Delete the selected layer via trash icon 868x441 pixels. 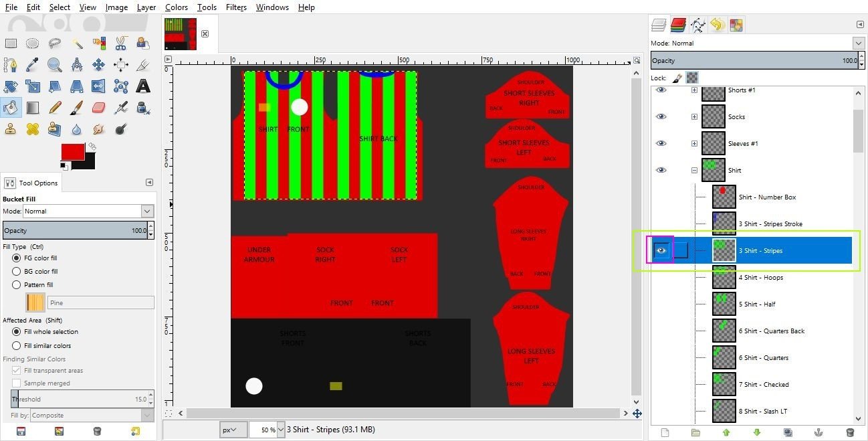click(x=850, y=433)
